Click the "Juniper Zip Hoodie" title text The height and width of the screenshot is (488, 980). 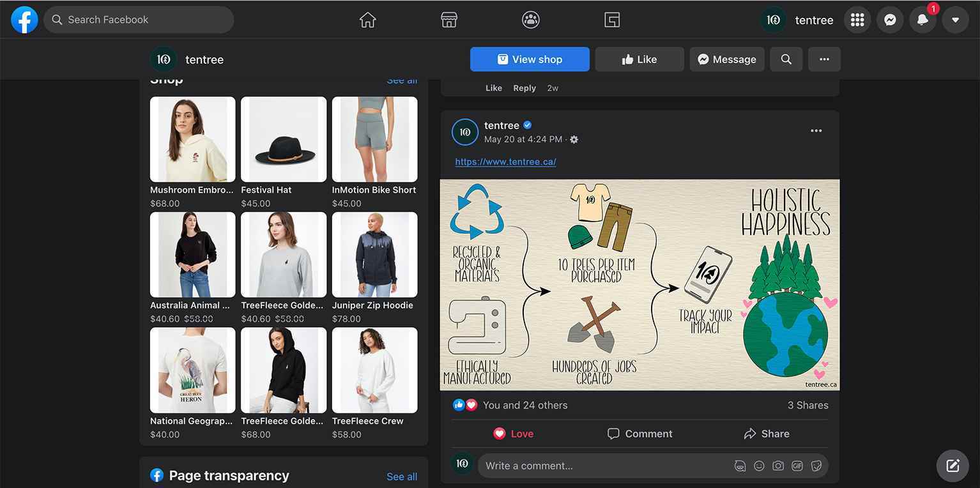372,305
